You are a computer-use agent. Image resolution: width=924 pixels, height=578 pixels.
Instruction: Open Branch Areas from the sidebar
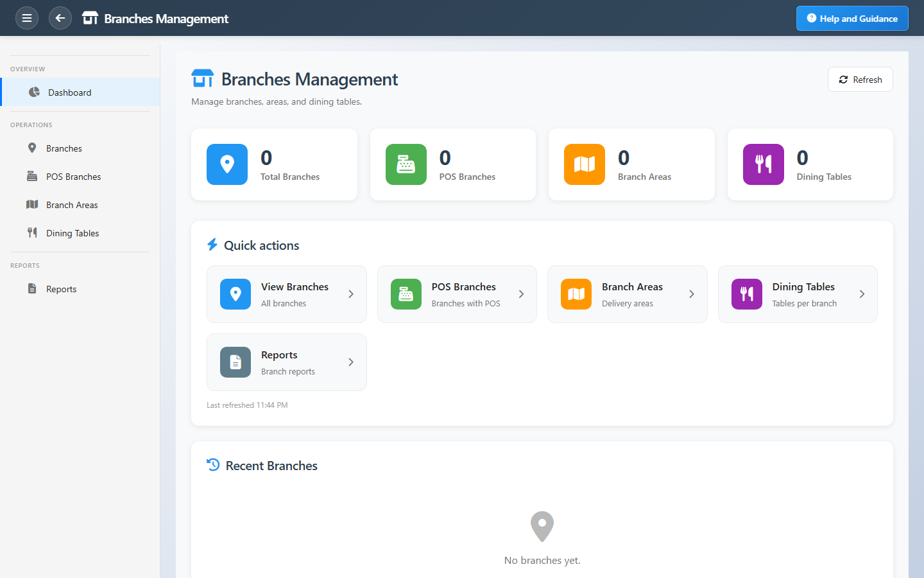pyautogui.click(x=80, y=205)
